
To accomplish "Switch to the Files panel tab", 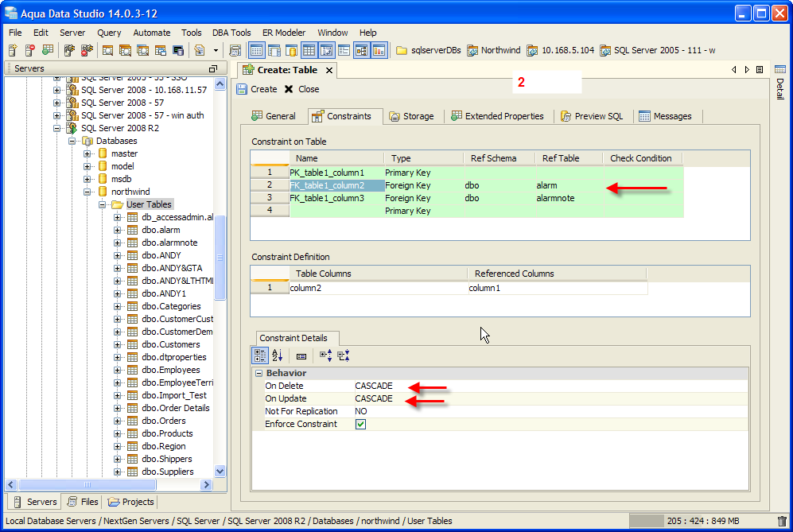I will click(83, 502).
